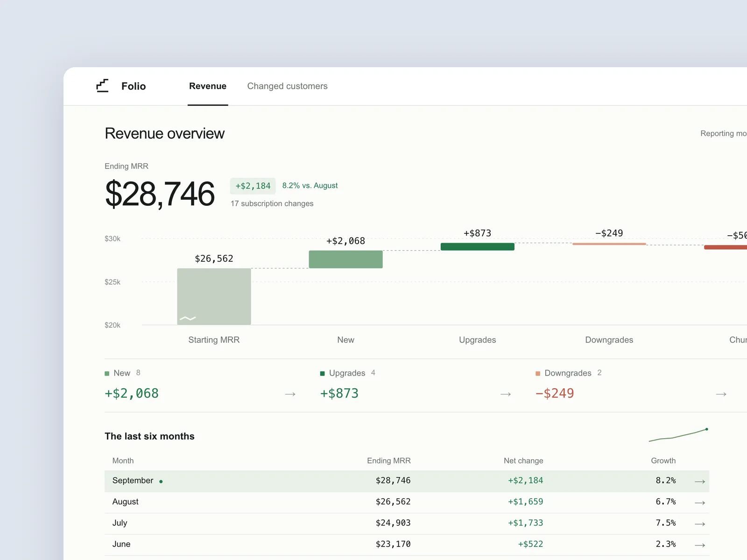Click the green dot beside September
This screenshot has width=747, height=560.
pyautogui.click(x=161, y=482)
